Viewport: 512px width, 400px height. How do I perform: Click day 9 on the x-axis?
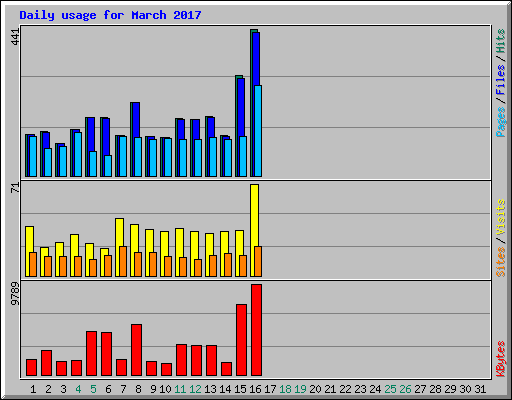pos(153,389)
